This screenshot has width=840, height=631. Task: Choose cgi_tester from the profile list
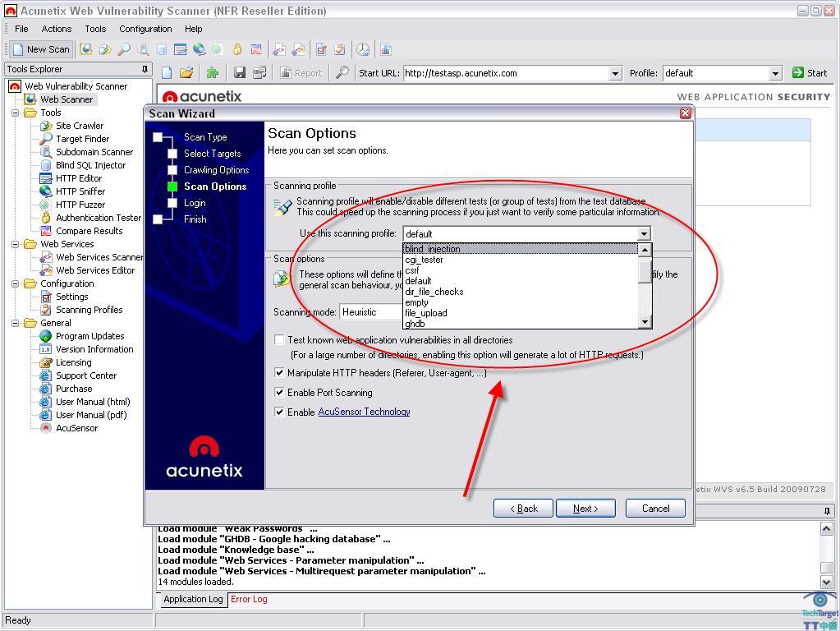pos(521,260)
